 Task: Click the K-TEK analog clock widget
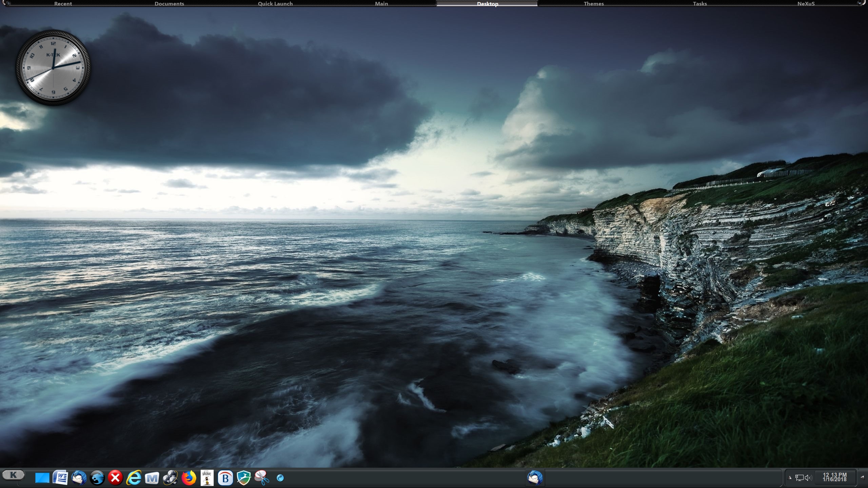click(x=53, y=68)
